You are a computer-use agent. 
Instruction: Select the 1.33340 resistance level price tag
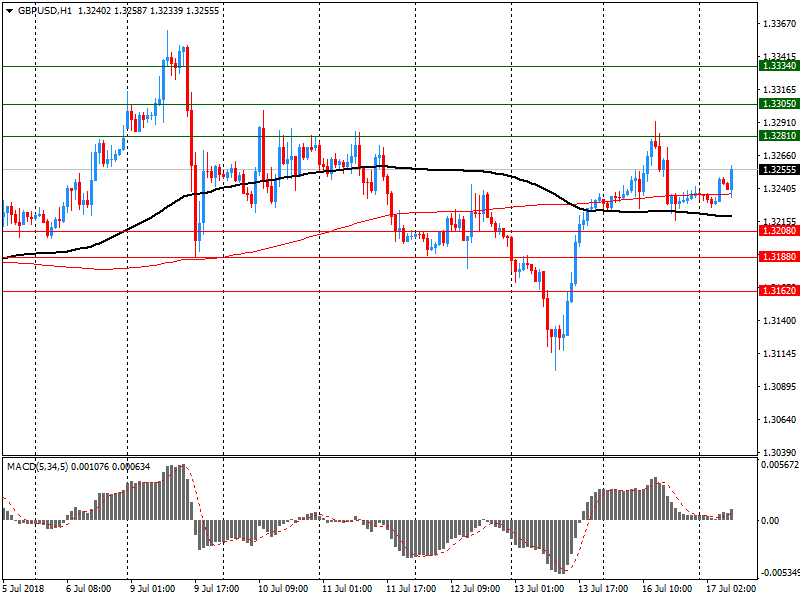point(778,65)
